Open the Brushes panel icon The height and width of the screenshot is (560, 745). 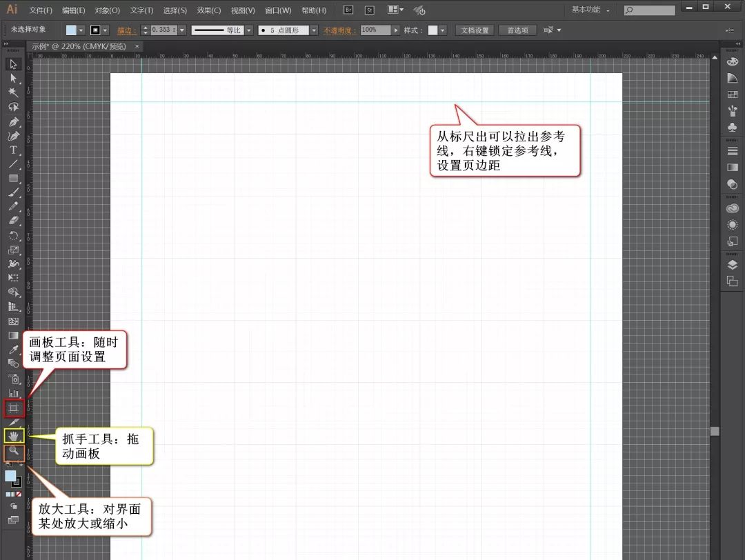tap(732, 112)
